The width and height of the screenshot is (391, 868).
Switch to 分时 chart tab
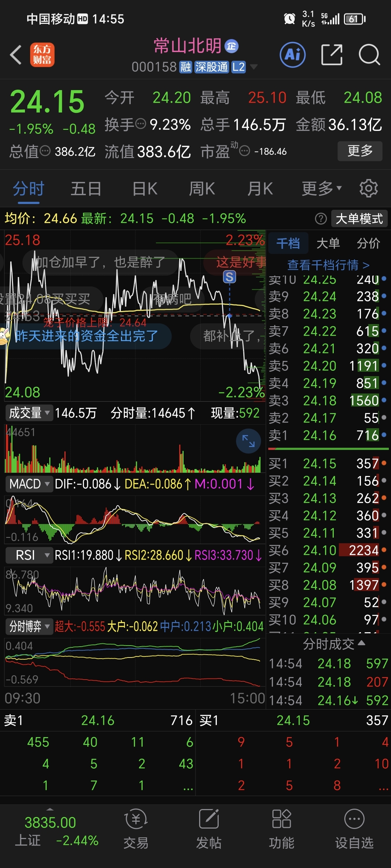point(29,188)
